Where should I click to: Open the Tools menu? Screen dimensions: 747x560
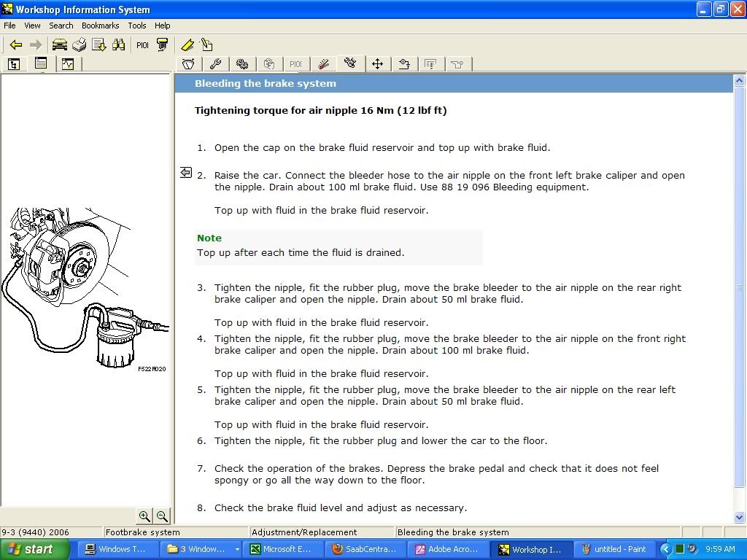[137, 26]
